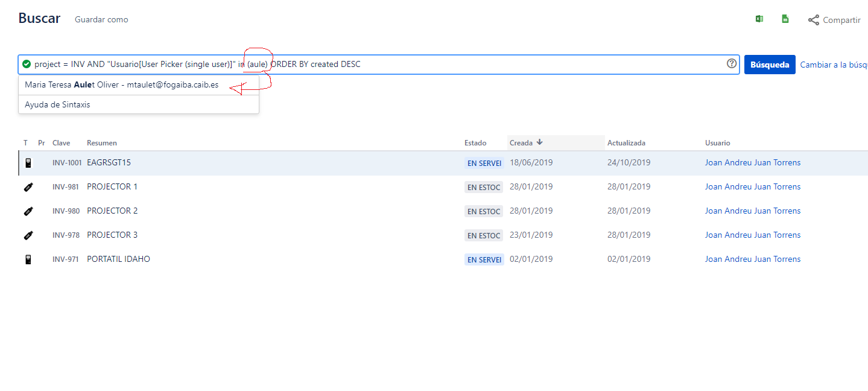Click the EN SERVEI status badge for INV-1001

tap(484, 163)
